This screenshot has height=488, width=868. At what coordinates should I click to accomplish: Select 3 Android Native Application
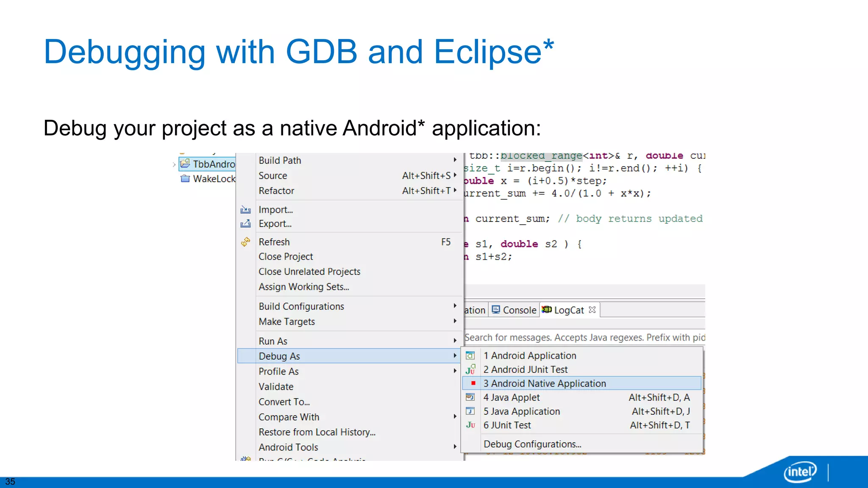582,383
